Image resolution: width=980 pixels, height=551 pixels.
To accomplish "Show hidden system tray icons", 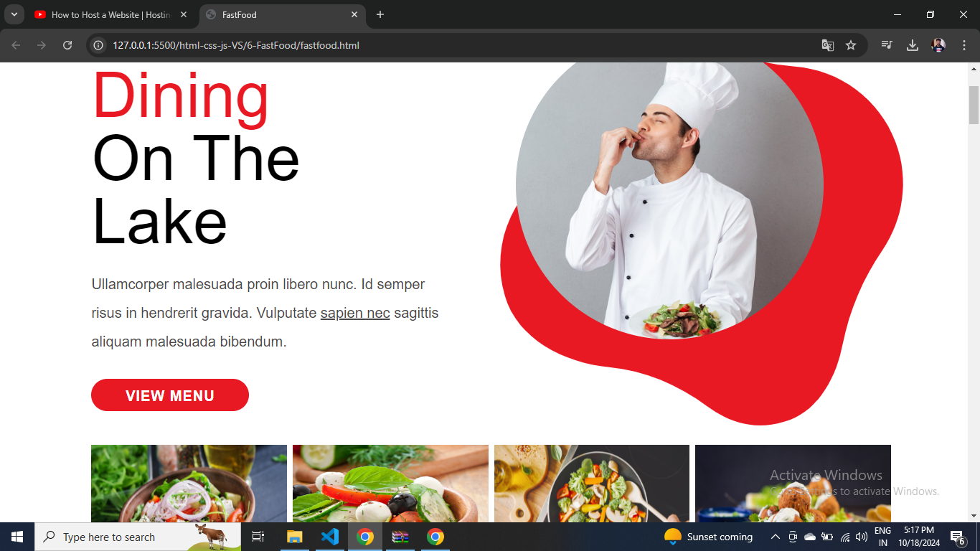I will pos(776,537).
